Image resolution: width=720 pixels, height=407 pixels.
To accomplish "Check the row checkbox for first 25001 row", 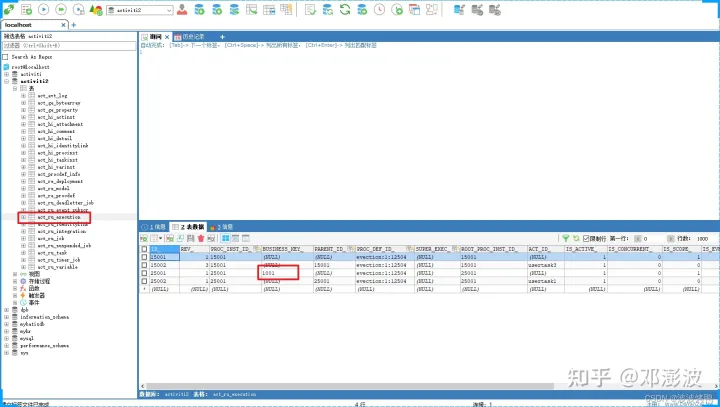I will (x=144, y=271).
